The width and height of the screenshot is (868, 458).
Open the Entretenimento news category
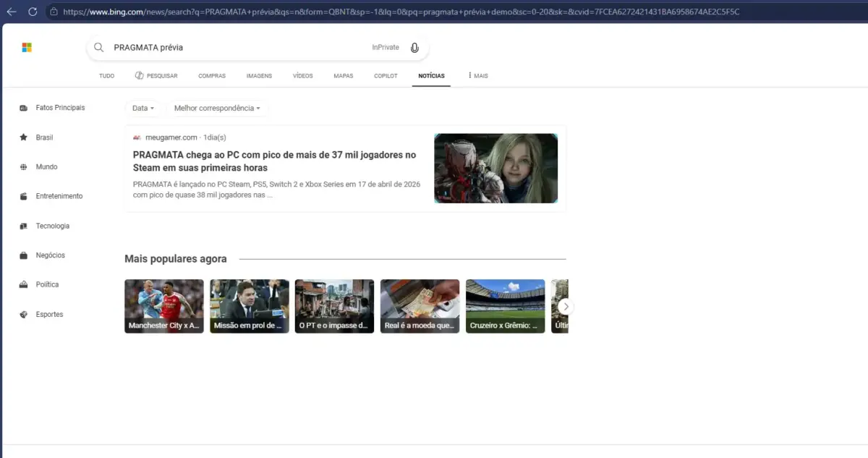click(x=59, y=196)
